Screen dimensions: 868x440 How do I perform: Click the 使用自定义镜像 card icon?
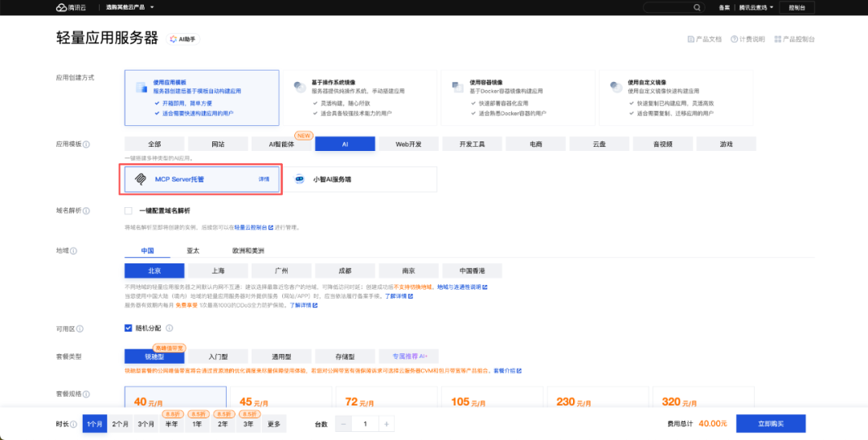[616, 88]
